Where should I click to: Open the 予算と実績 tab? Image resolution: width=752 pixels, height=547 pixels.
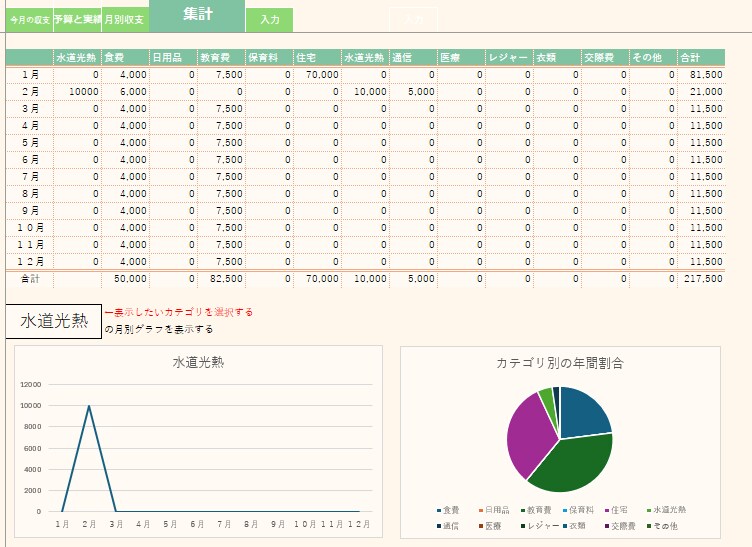coord(77,20)
